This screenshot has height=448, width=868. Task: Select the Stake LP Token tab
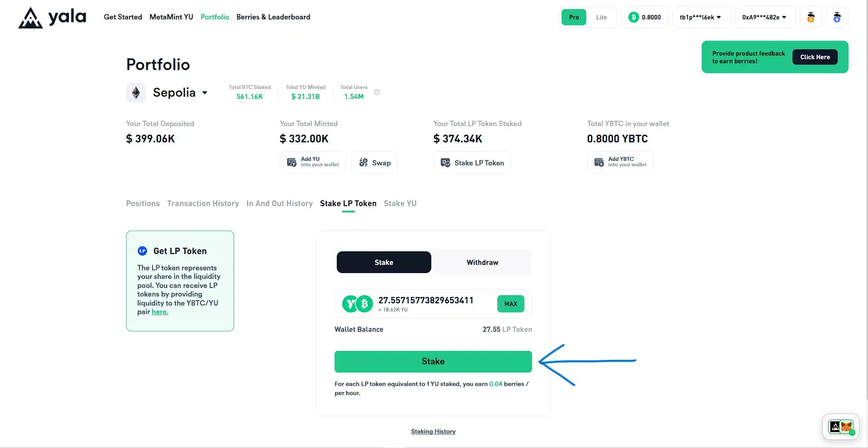pos(348,203)
